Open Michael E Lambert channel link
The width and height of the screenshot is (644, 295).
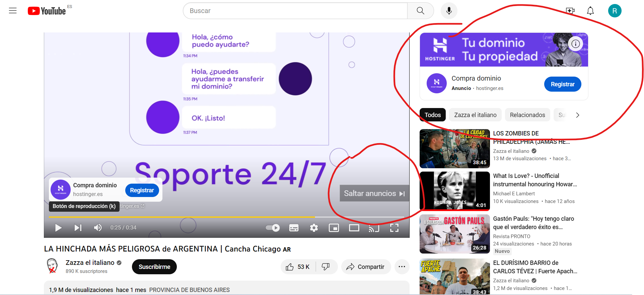[514, 194]
